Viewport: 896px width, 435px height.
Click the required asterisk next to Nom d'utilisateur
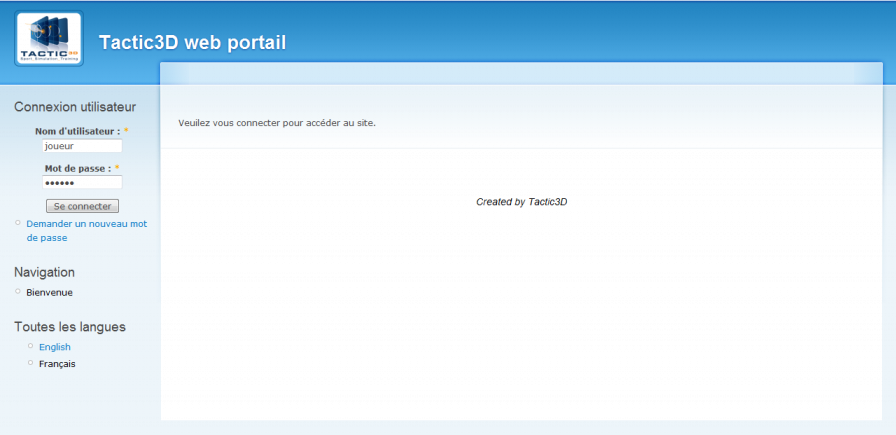click(x=126, y=131)
